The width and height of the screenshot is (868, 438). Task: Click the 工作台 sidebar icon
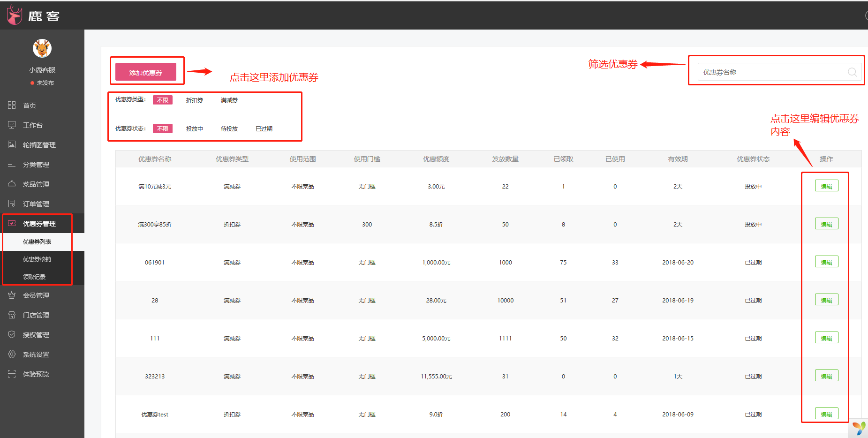click(x=12, y=125)
